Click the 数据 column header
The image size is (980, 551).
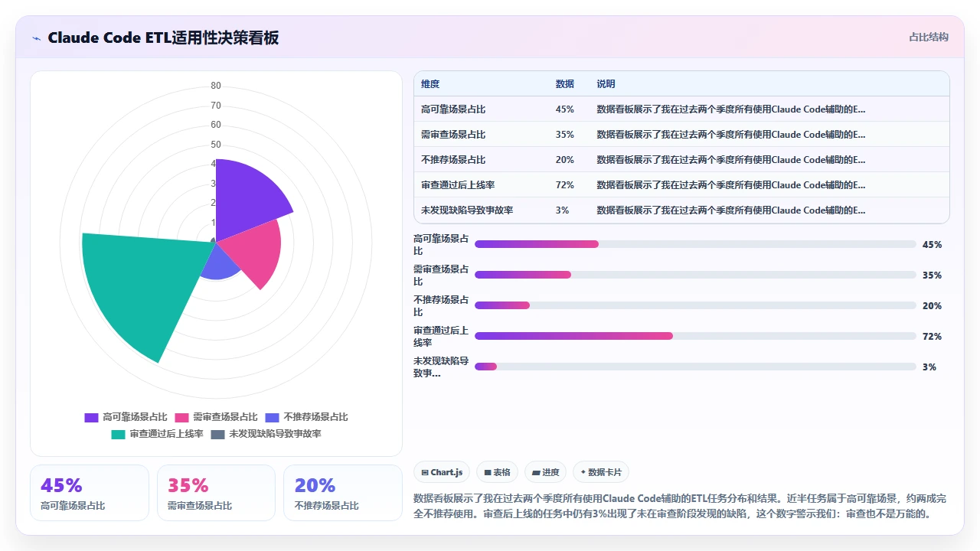point(565,84)
